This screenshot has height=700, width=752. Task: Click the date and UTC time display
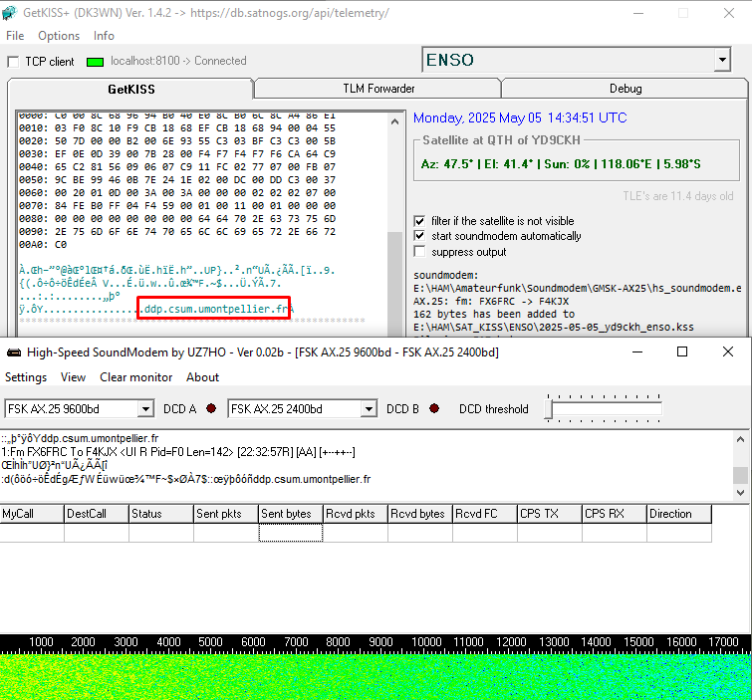520,117
